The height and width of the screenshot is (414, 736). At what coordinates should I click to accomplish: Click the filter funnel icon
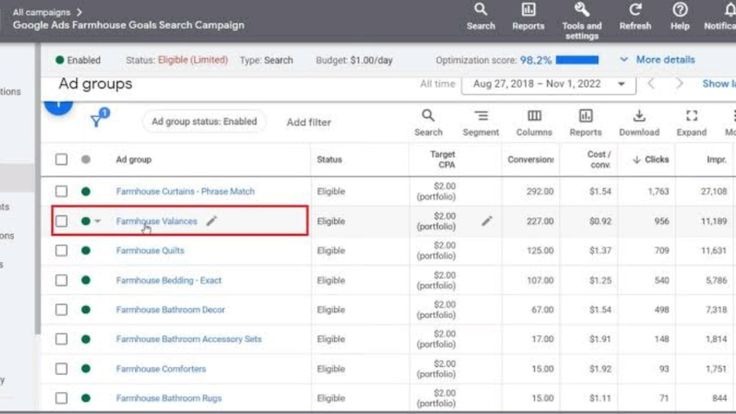(x=97, y=121)
